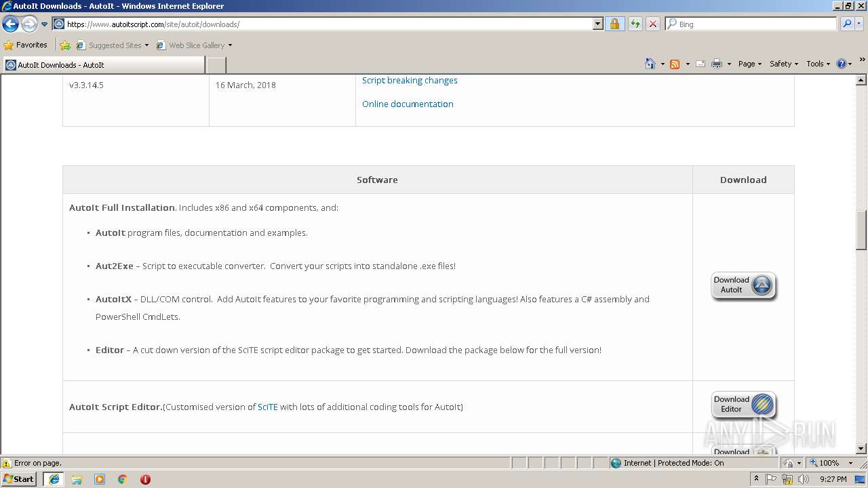Open the search provider dropdown arrow
The image size is (868, 488).
click(859, 24)
